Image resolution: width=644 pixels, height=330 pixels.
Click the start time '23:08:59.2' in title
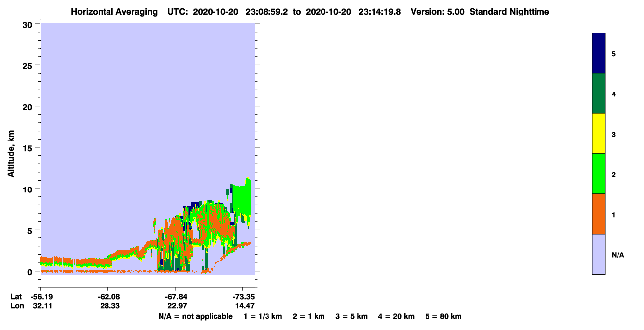267,12
